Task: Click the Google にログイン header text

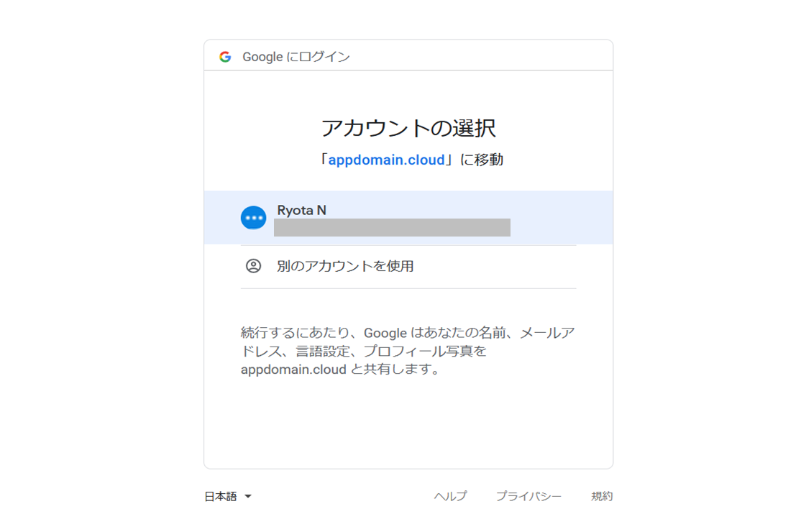Action: coord(296,57)
